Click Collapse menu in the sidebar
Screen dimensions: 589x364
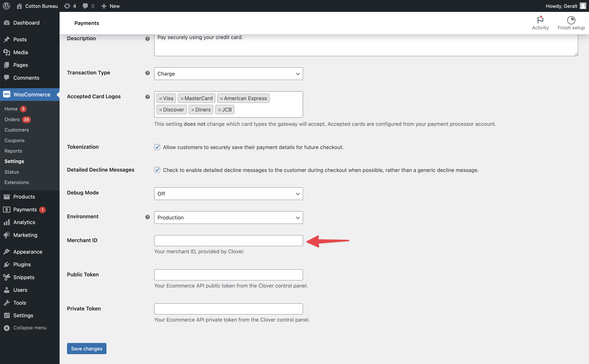click(x=30, y=327)
